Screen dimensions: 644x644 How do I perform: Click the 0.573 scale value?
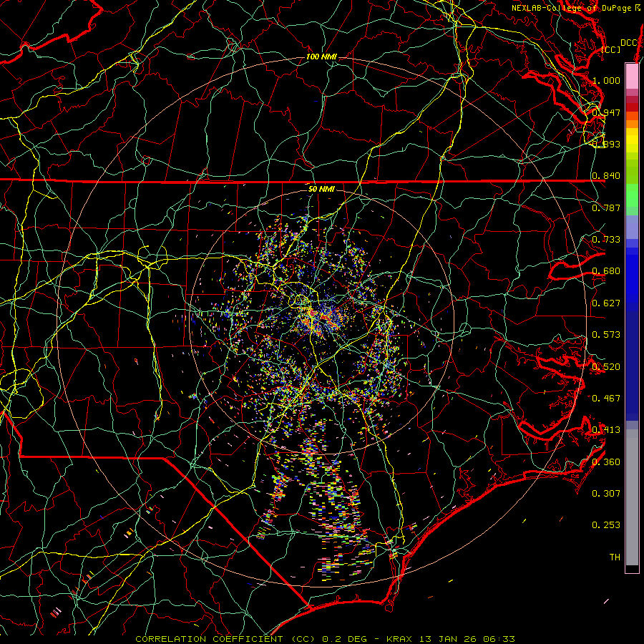coord(606,334)
